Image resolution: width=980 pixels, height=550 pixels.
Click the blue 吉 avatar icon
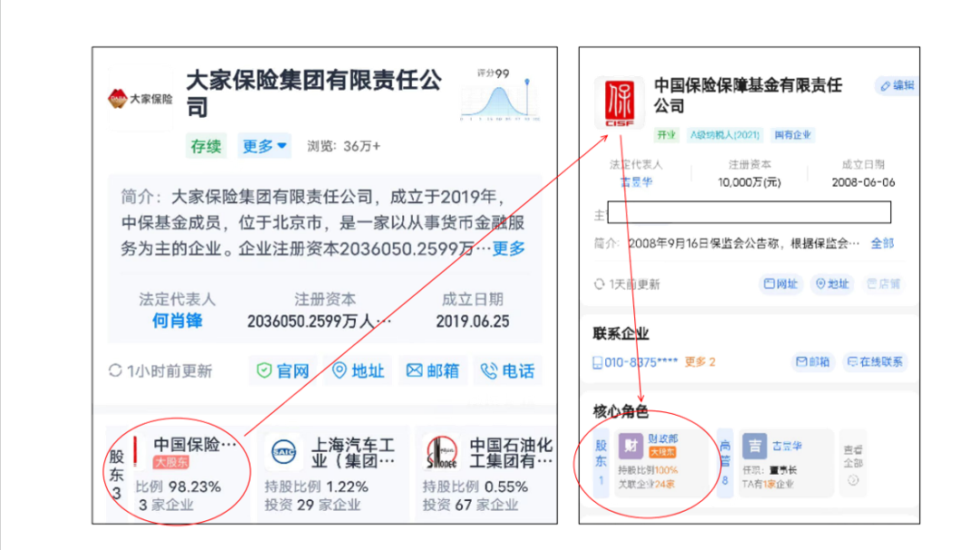(x=754, y=447)
